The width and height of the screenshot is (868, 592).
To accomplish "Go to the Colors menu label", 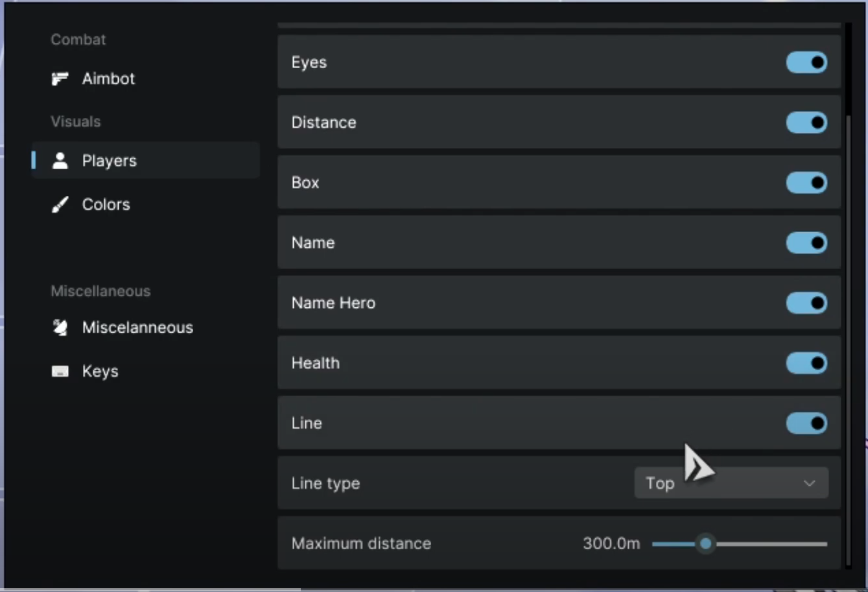I will click(x=106, y=205).
